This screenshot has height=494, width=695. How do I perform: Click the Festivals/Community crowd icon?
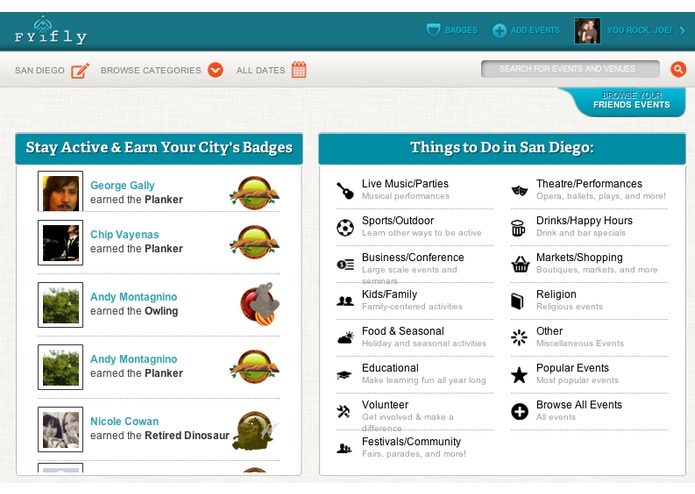pos(344,448)
